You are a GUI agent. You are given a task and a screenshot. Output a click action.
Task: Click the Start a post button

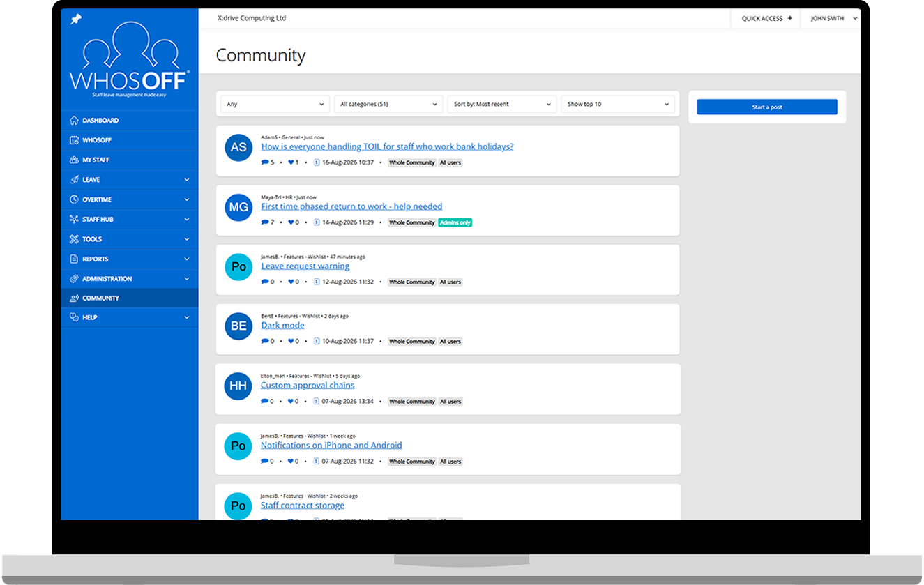click(x=767, y=107)
